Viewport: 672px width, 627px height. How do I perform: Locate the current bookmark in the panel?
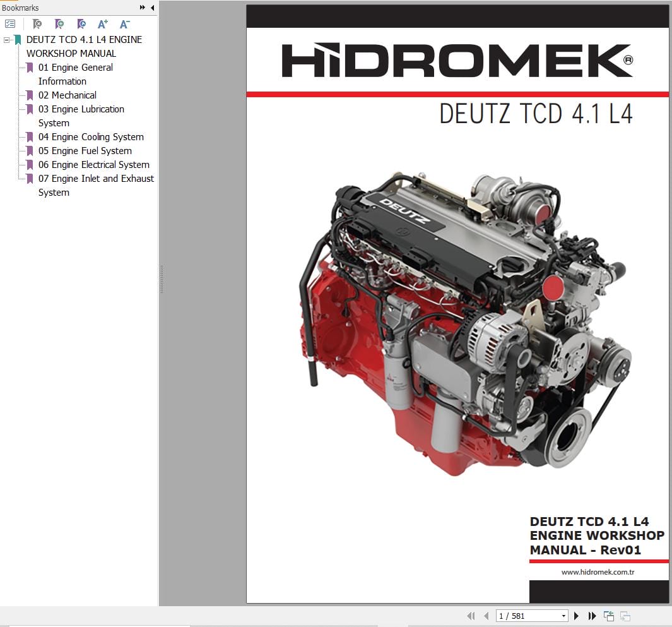[x=81, y=23]
